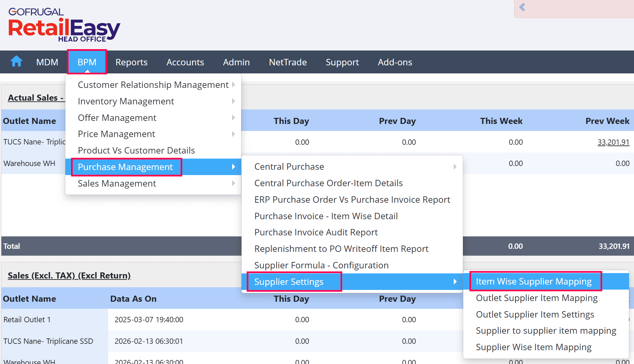634x364 pixels.
Task: Expand Customer Relationship Management submenu arrow
Action: tap(233, 85)
